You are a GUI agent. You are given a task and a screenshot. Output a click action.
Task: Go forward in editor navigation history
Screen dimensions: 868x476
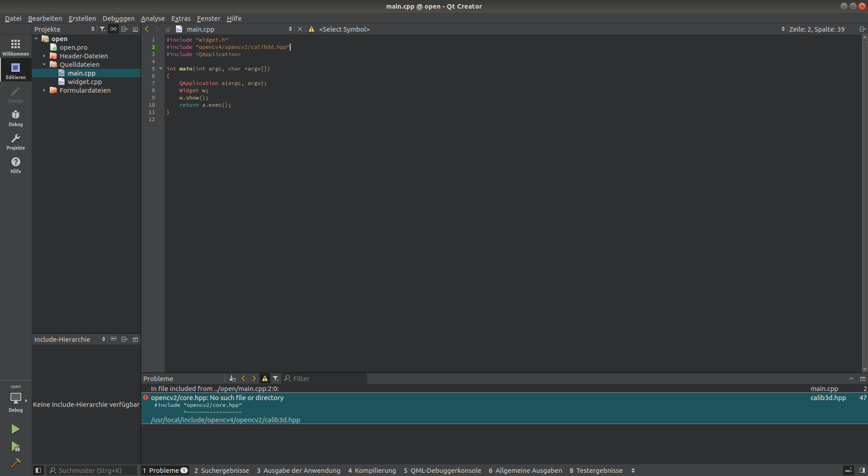[157, 29]
